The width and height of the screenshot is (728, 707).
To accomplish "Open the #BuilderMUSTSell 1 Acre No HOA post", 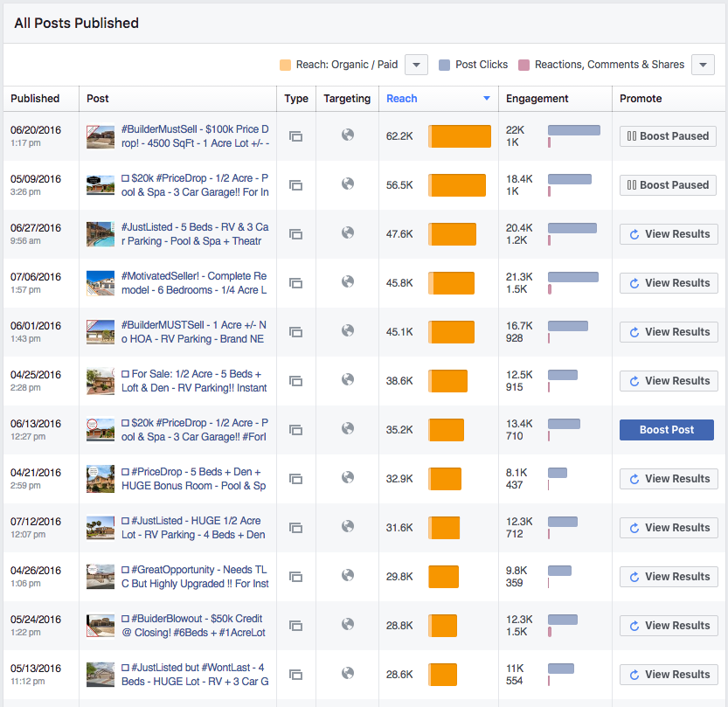I will click(x=194, y=332).
